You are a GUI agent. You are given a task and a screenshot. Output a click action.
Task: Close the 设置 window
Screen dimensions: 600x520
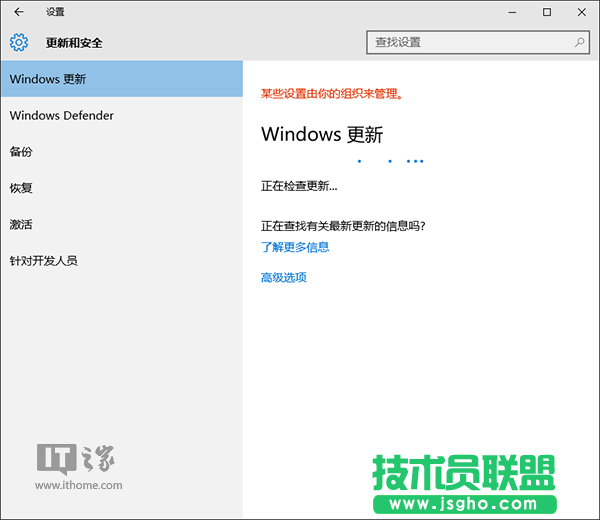click(x=582, y=12)
